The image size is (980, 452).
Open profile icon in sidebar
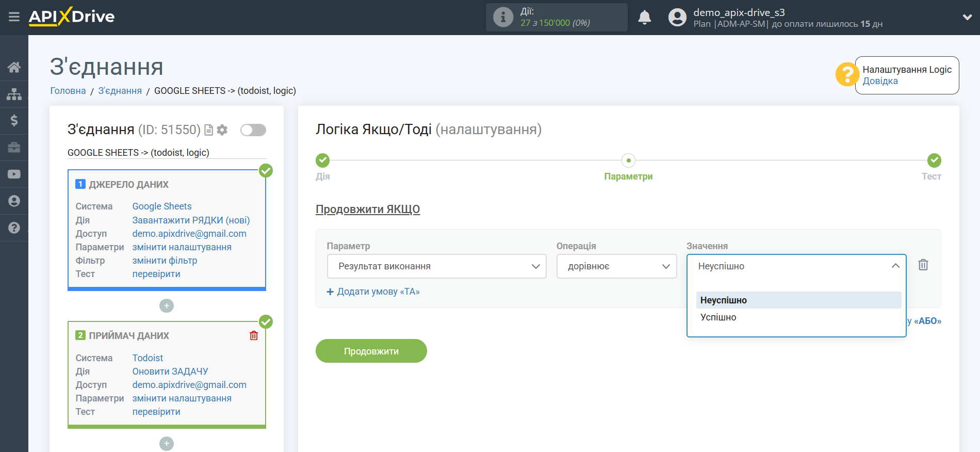click(14, 201)
